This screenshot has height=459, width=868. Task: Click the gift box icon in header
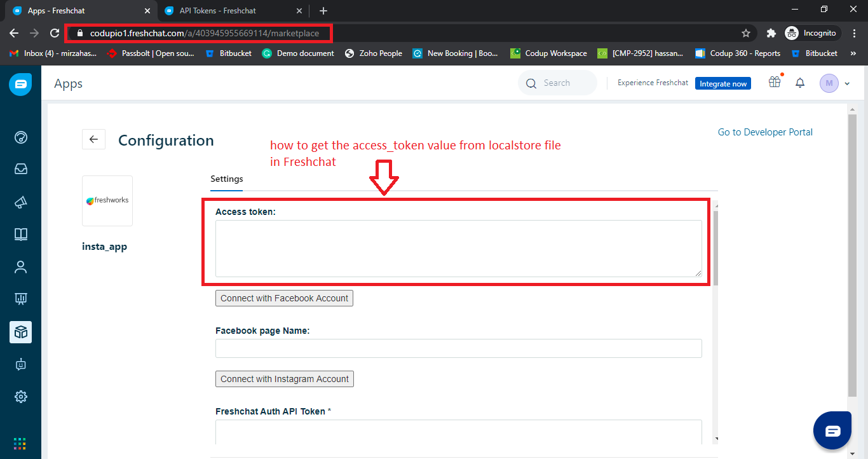774,82
